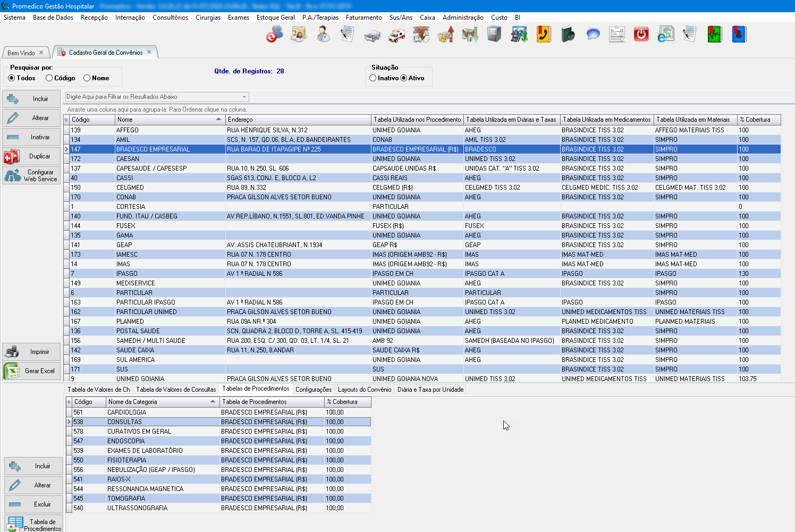Open the Estoque Geral menu
795x532 pixels.
pyautogui.click(x=276, y=18)
